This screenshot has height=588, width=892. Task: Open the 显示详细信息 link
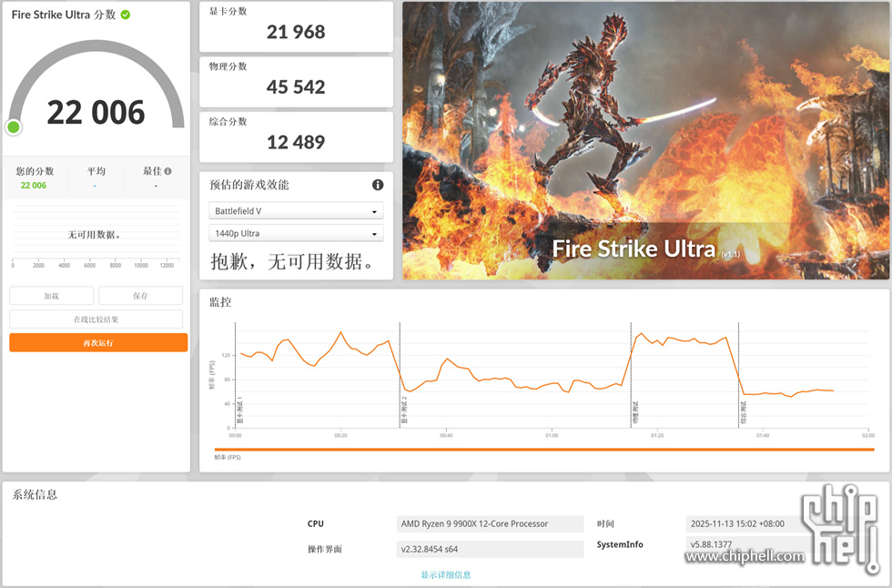click(x=445, y=574)
